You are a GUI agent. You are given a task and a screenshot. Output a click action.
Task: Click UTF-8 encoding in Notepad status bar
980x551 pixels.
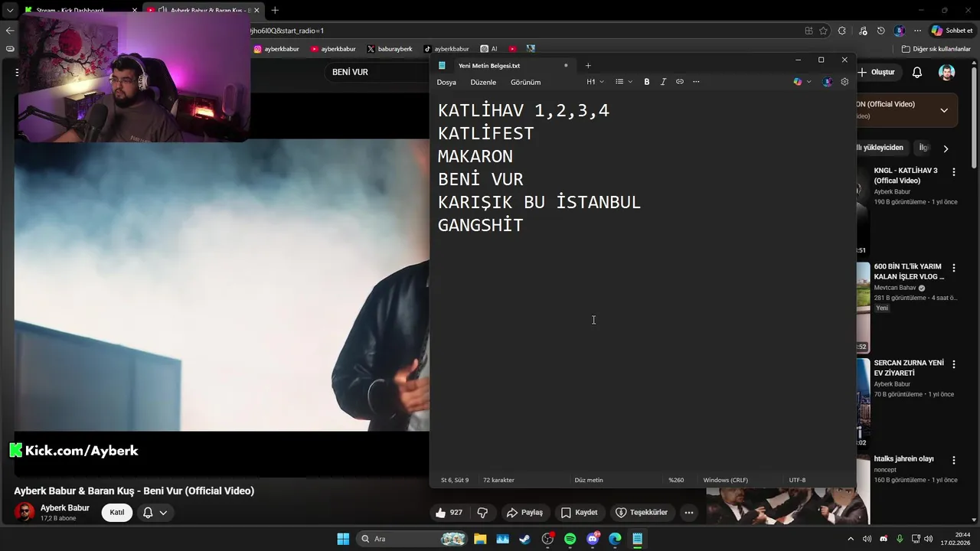797,481
